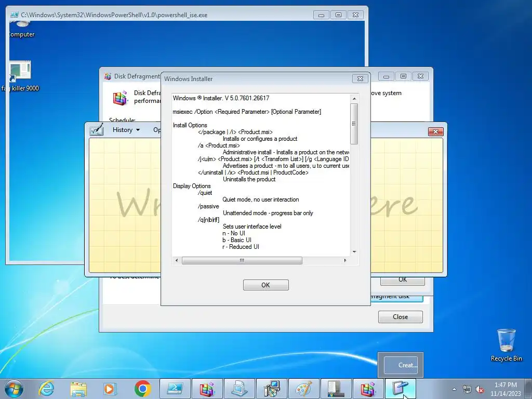Close the PowerShell ISE window

355,15
